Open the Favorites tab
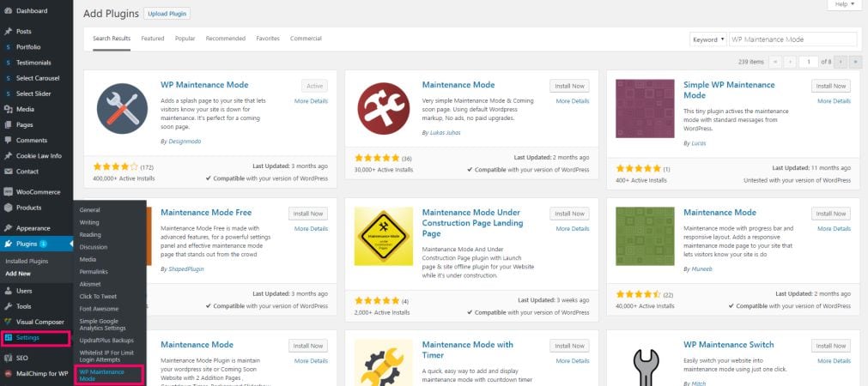The height and width of the screenshot is (386, 868). 267,39
